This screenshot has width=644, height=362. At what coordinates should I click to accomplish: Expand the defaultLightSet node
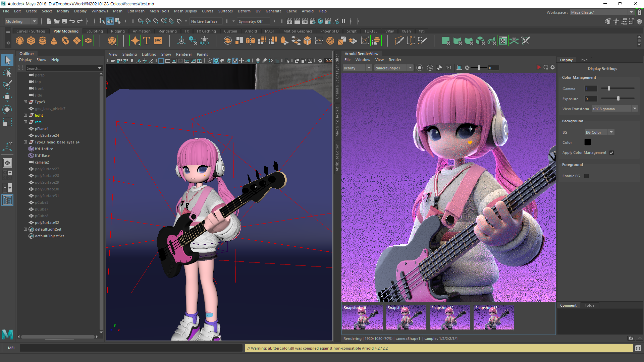coord(25,229)
